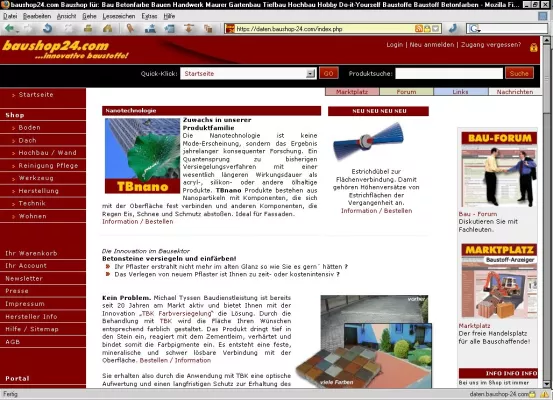Screen dimensions: 553x400
Task: Open the address bar history dropdown arrow
Action: tap(436, 29)
